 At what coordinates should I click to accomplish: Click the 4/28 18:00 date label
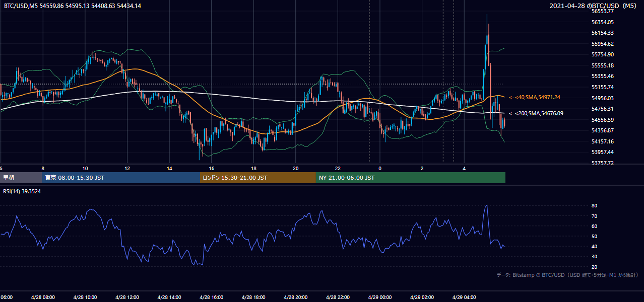(x=253, y=297)
